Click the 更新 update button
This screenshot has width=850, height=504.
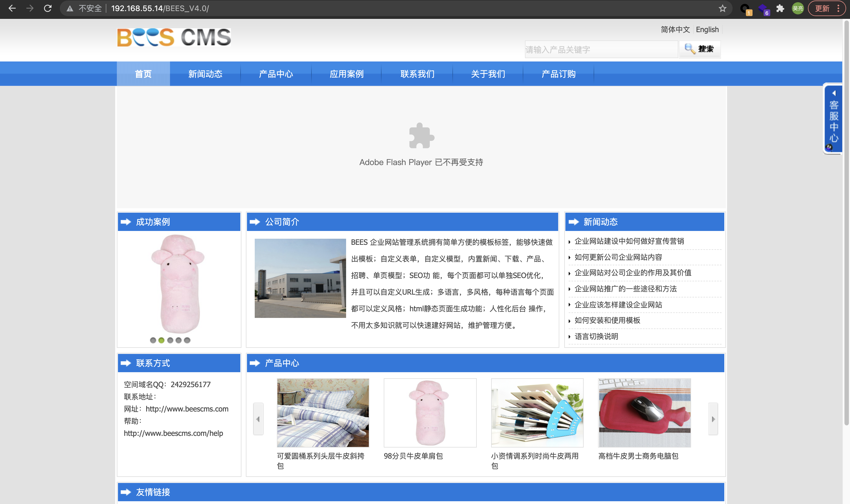pos(822,9)
